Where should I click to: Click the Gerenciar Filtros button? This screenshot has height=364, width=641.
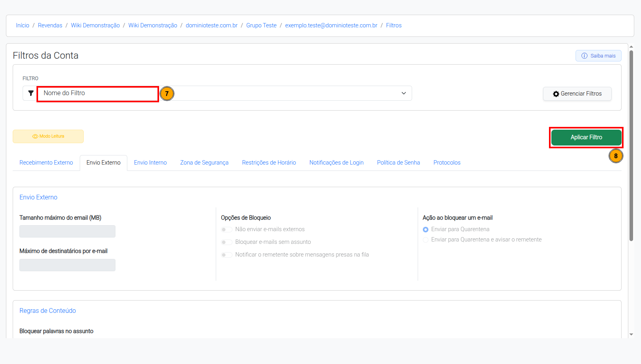coord(577,94)
